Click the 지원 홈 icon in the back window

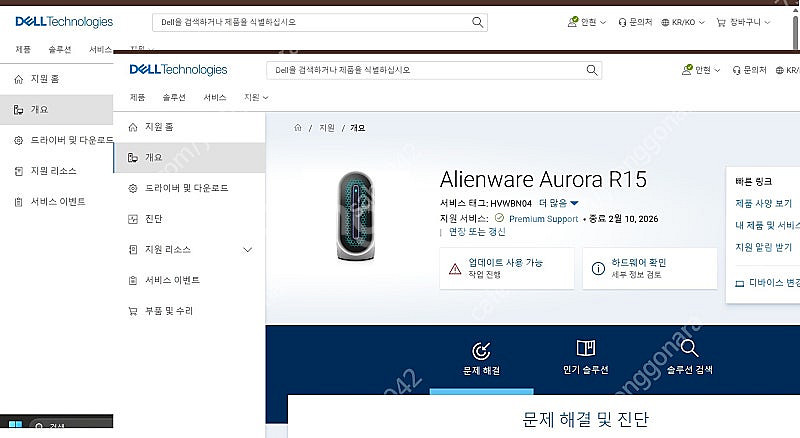pos(19,79)
